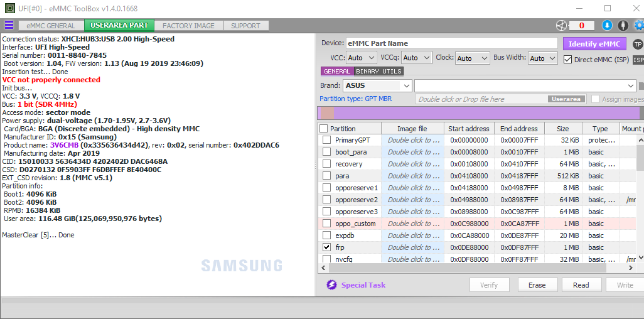This screenshot has height=319, width=644.
Task: Open the VCCq voltage dropdown
Action: coord(416,58)
